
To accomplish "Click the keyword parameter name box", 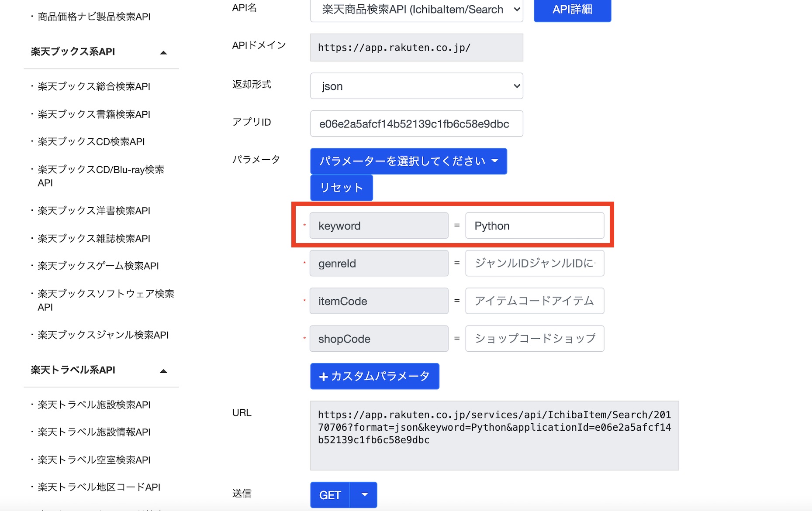I will 379,226.
